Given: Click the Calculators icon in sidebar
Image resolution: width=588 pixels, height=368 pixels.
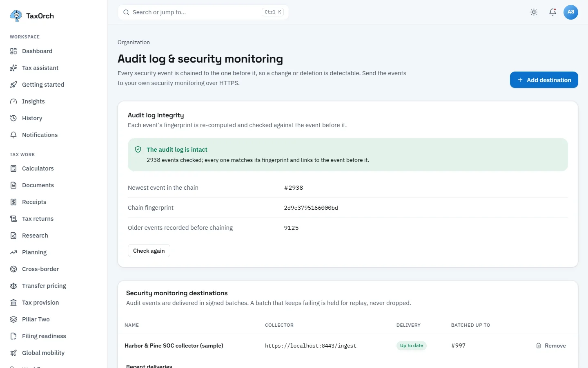Looking at the screenshot, I should tap(13, 168).
